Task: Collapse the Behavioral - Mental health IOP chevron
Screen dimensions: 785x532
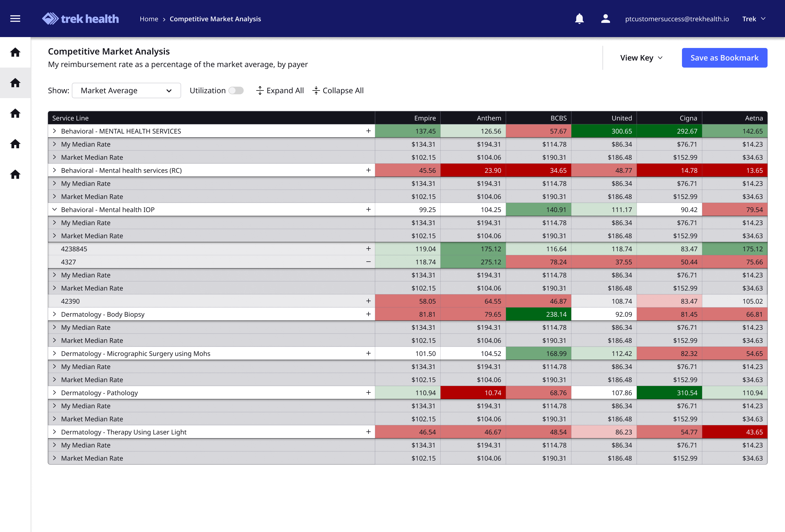Action: point(55,209)
